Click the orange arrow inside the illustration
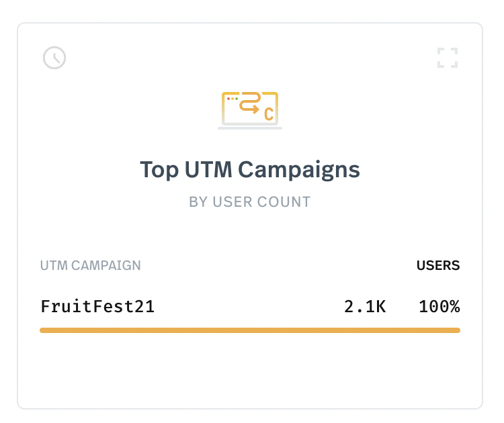This screenshot has width=504, height=423. 249,103
